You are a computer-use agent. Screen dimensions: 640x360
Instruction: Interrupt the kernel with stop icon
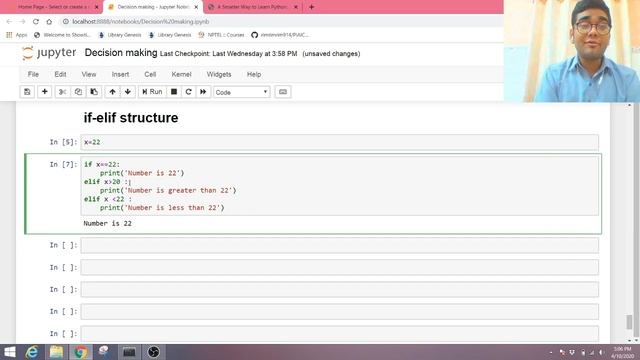point(174,92)
